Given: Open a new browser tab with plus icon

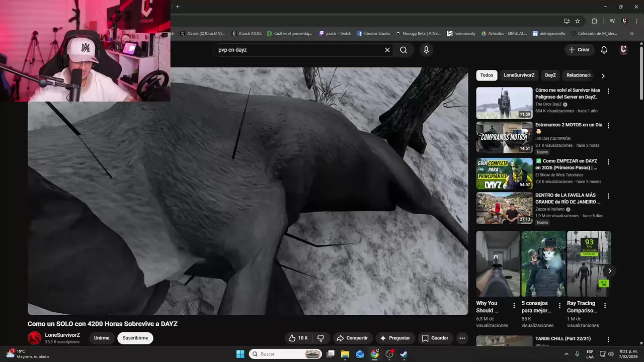Looking at the screenshot, I should point(178,7).
